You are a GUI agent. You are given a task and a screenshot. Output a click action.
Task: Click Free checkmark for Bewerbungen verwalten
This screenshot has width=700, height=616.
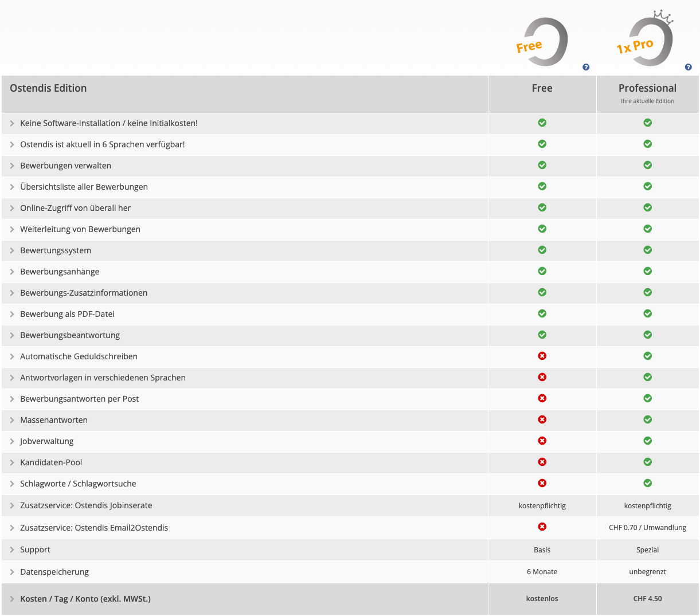(542, 165)
